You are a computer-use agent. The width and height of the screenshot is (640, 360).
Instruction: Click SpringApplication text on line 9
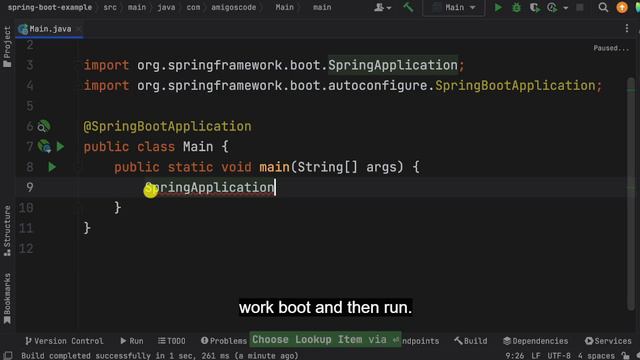tap(210, 187)
